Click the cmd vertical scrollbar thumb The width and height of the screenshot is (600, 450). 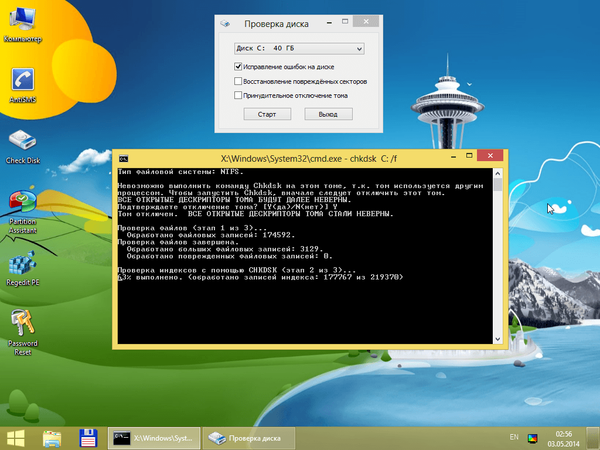[497, 184]
